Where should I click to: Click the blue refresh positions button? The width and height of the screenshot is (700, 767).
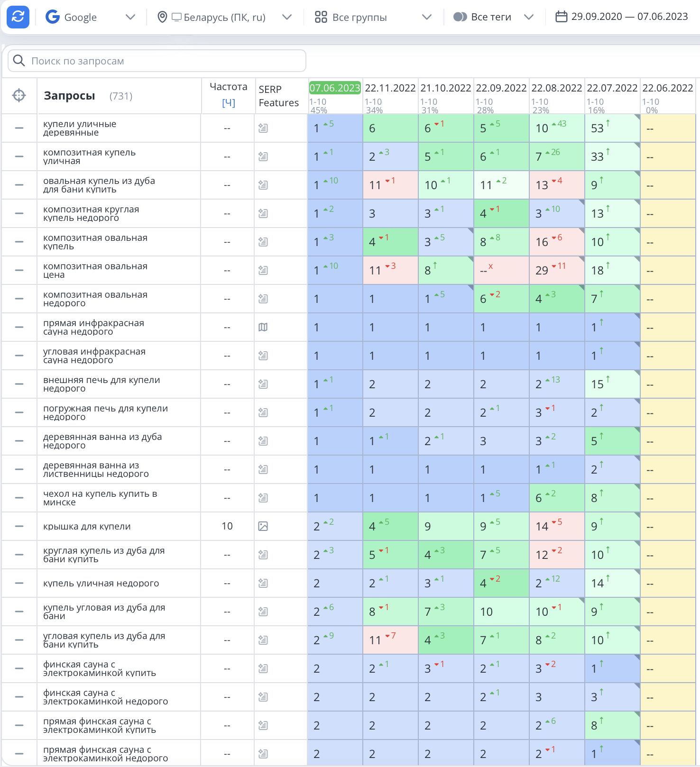coord(18,17)
